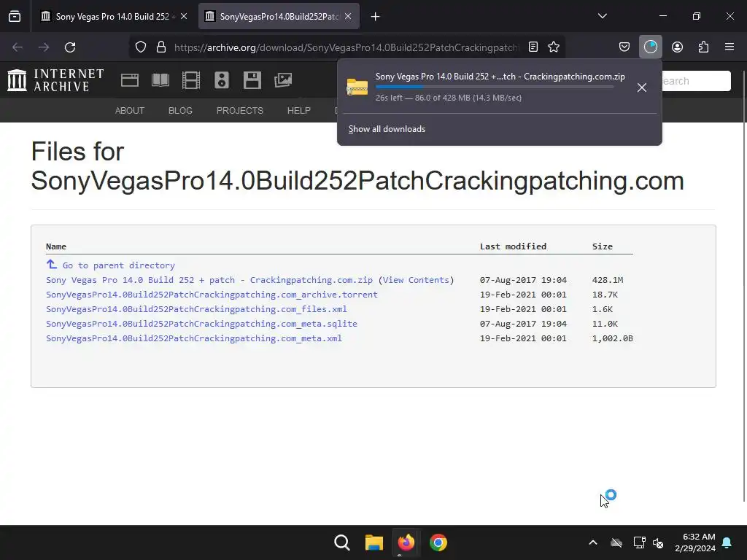Click the Internet Archive search box
The height and width of the screenshot is (560, 747).
pos(695,81)
